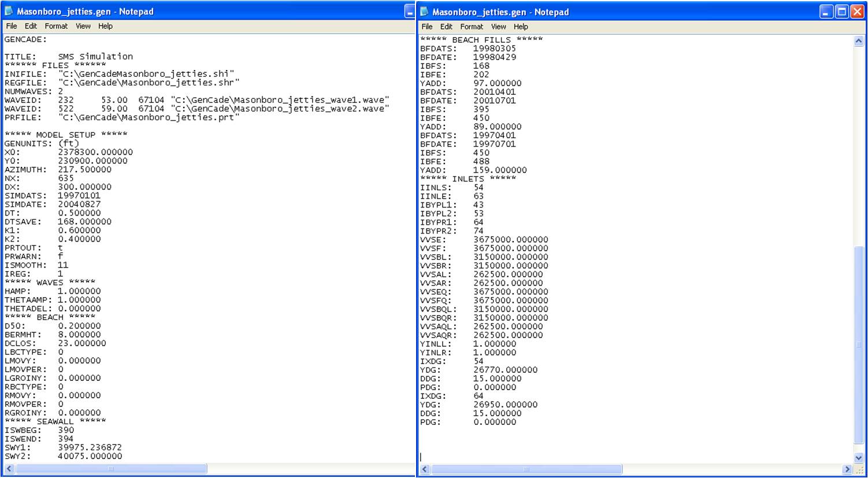Click YADD value 97.000000

(498, 83)
